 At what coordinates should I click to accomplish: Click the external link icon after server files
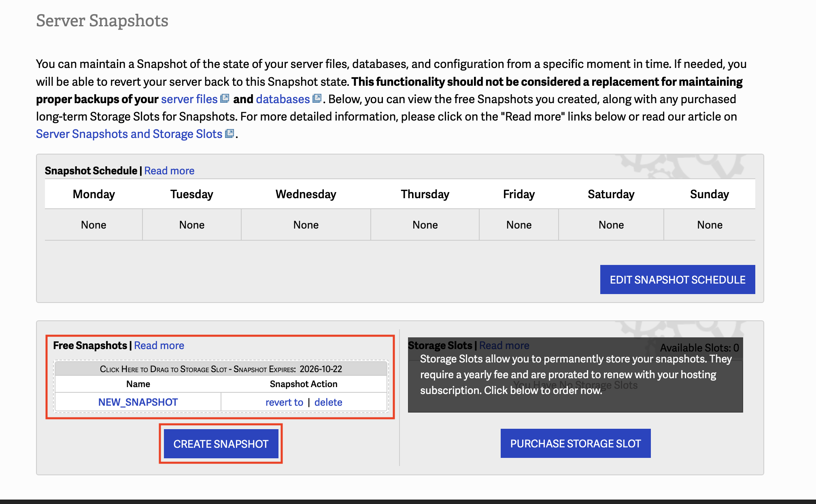pos(225,98)
